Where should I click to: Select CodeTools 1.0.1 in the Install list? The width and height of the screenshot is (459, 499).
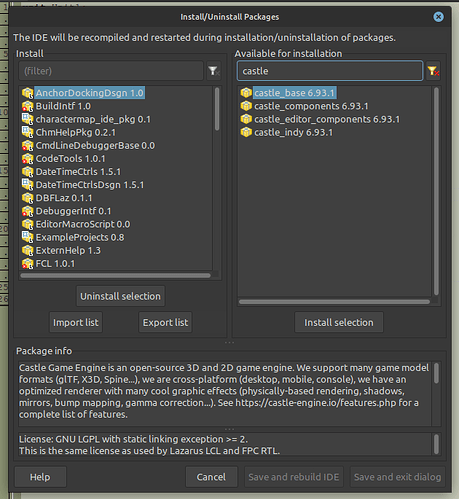tap(70, 159)
